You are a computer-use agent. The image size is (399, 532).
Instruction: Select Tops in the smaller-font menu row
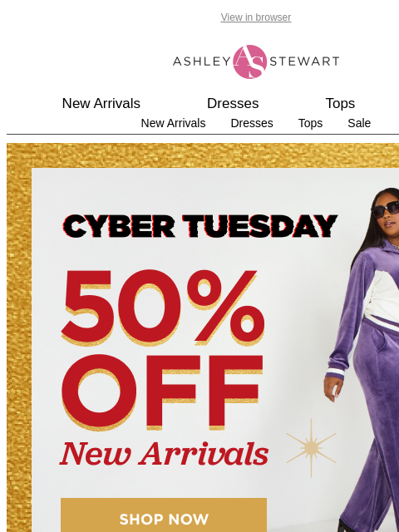(310, 123)
